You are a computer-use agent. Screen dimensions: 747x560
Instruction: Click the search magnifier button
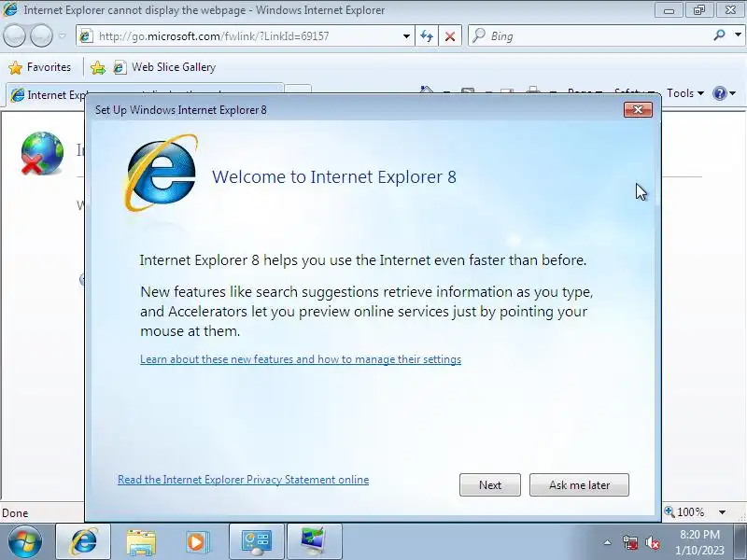pyautogui.click(x=719, y=35)
